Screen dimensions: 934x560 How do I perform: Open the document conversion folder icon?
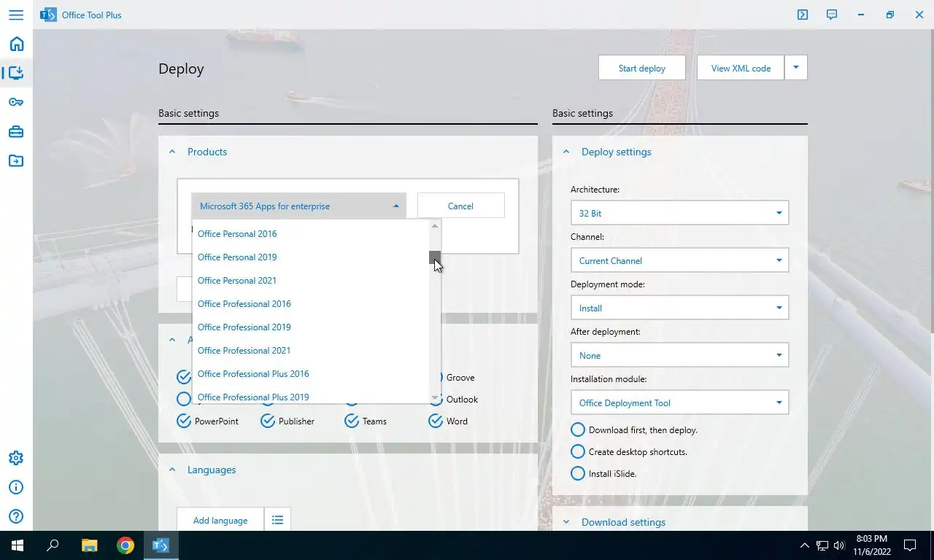click(x=16, y=160)
